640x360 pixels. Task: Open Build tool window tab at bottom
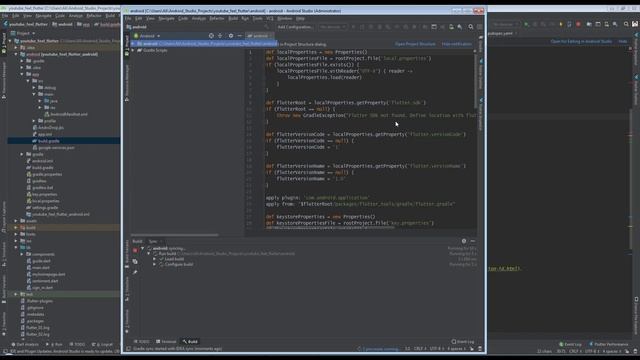click(190, 342)
